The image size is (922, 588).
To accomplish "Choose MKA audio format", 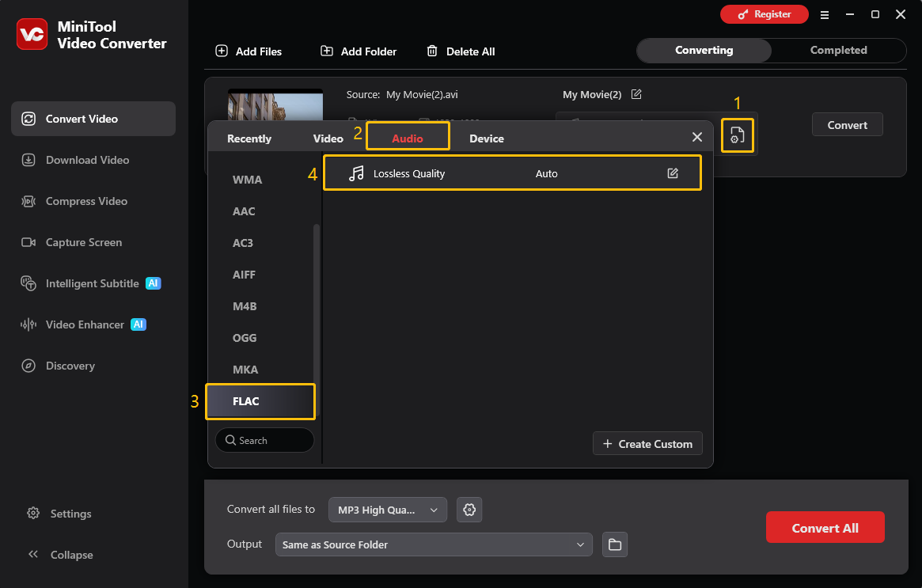I will [245, 370].
